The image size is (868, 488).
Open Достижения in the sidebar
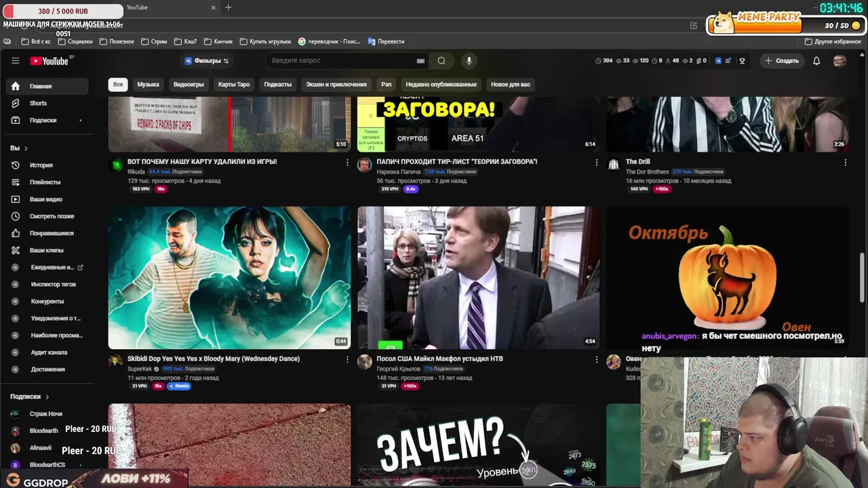click(x=47, y=369)
